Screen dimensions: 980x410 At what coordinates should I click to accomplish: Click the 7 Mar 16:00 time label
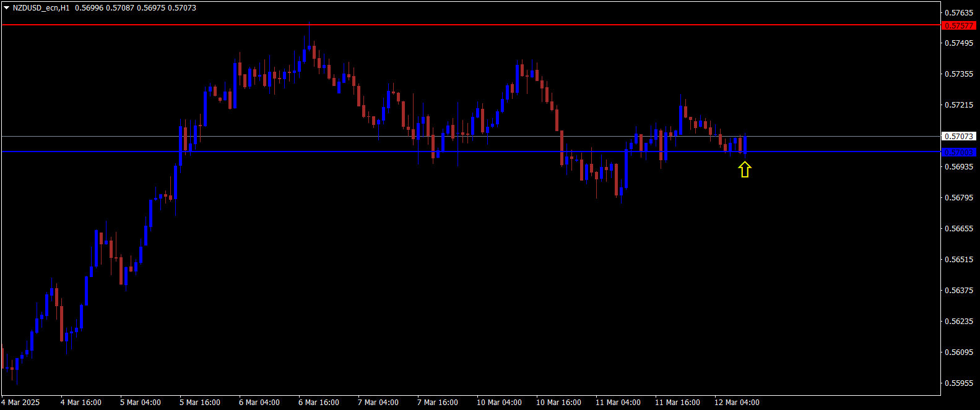(x=438, y=403)
